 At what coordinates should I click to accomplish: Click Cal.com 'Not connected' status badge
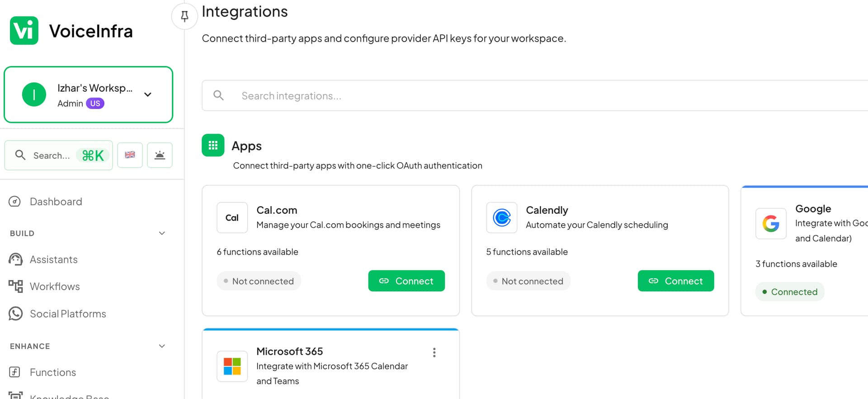[x=259, y=281]
